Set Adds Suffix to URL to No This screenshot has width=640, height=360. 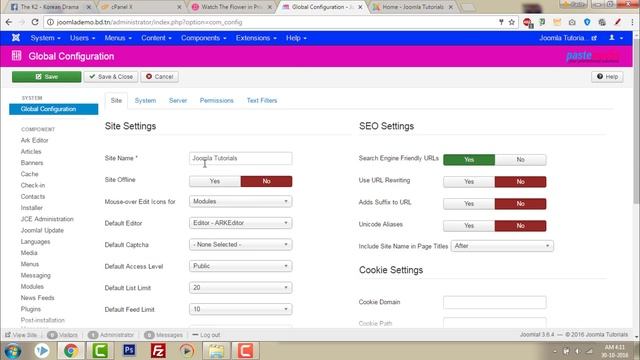520,204
